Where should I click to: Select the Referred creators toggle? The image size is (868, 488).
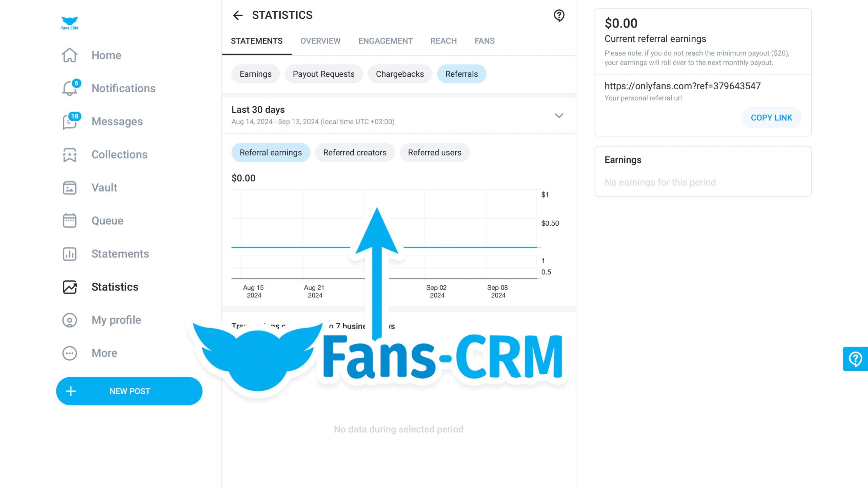click(x=355, y=152)
